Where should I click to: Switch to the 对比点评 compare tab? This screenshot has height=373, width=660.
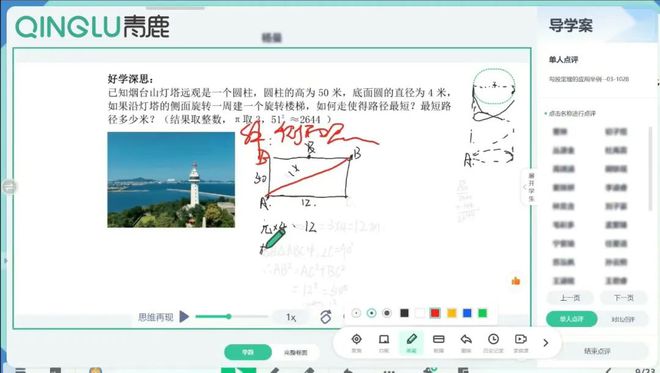623,319
